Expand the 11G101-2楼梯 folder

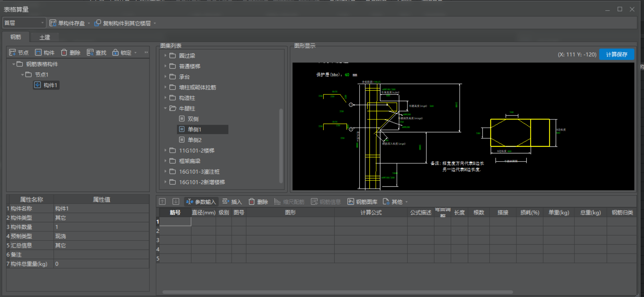(x=165, y=150)
